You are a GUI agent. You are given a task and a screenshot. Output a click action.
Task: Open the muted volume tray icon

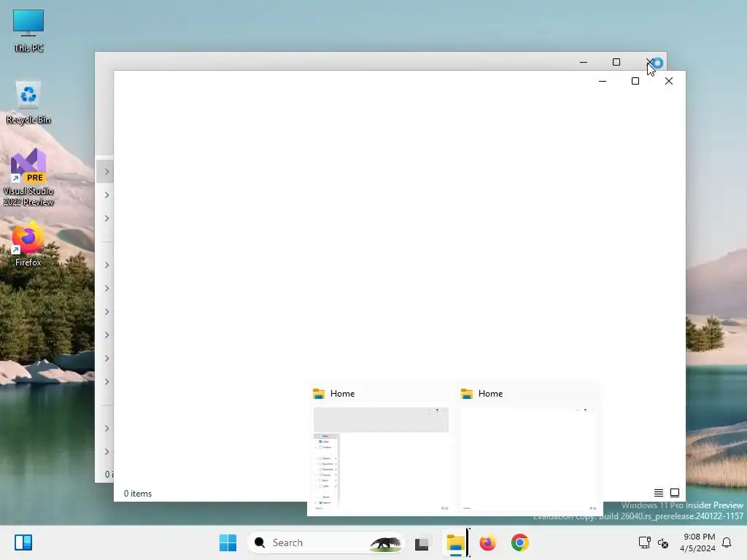(x=662, y=542)
